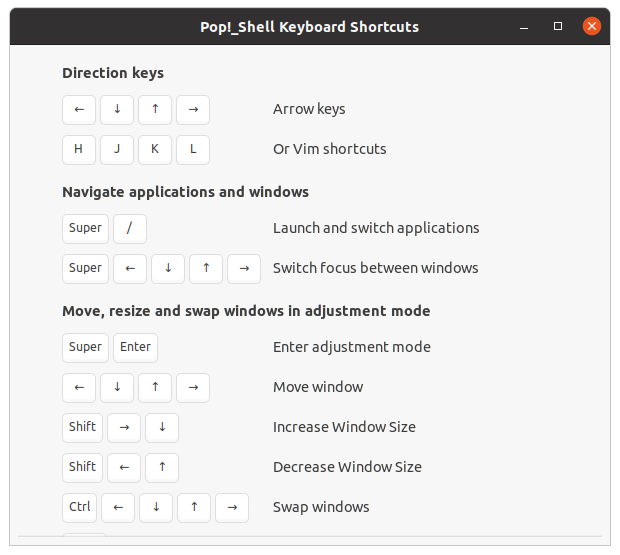Click the 'Arrow keys' description text

pyautogui.click(x=309, y=109)
